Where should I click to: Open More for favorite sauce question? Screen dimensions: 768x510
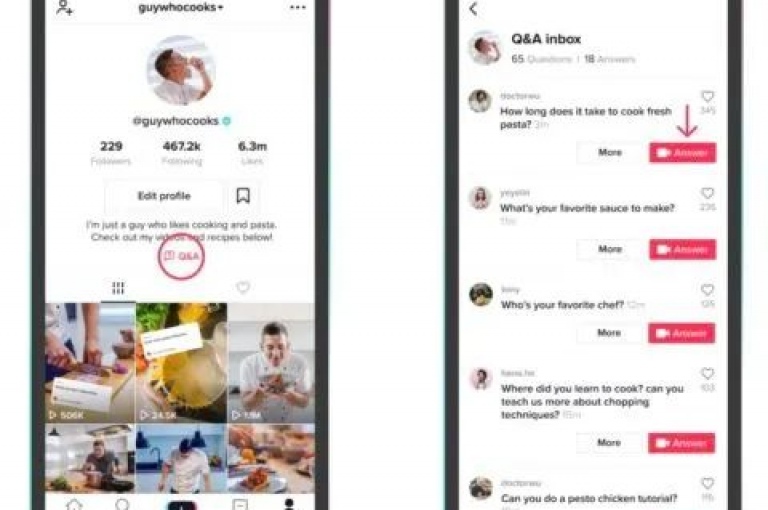click(610, 249)
